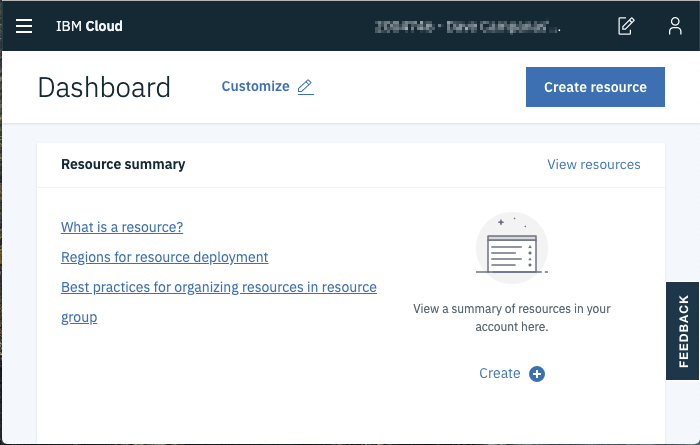Image resolution: width=700 pixels, height=445 pixels.
Task: Click the Create resource button
Action: 595,87
